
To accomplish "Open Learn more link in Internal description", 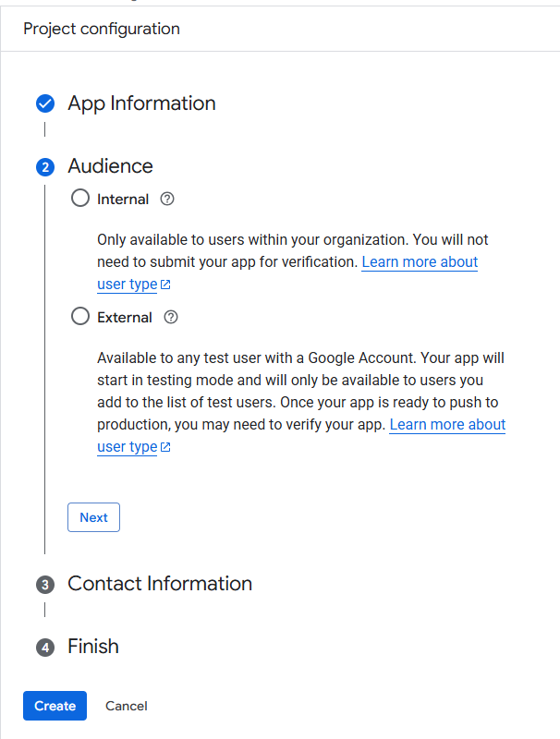I will click(420, 262).
